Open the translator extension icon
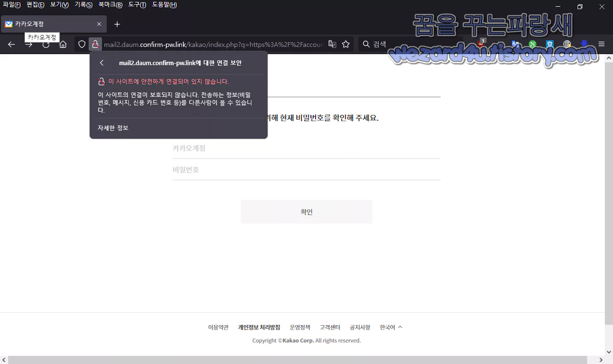613x364 pixels. click(515, 44)
